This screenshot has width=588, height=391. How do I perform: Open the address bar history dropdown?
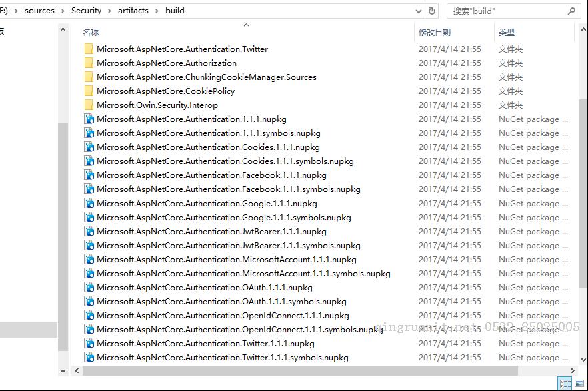419,11
